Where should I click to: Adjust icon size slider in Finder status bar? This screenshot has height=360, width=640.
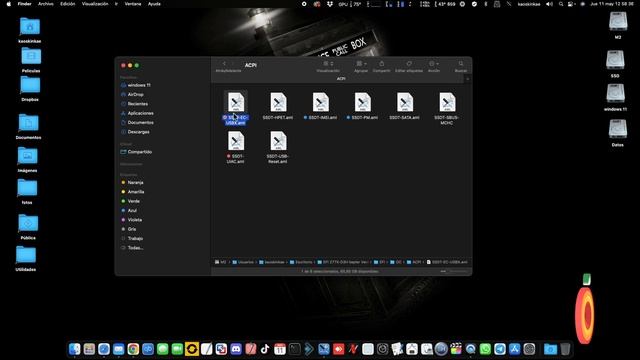tap(454, 271)
